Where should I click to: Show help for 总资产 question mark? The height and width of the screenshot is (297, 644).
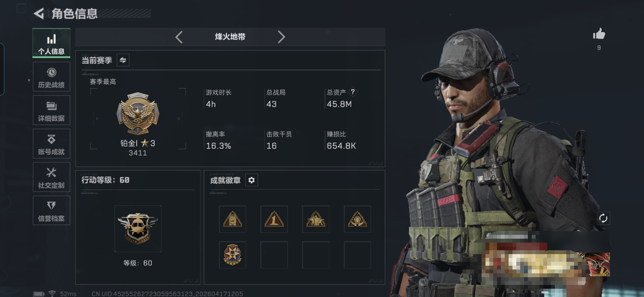click(x=353, y=92)
